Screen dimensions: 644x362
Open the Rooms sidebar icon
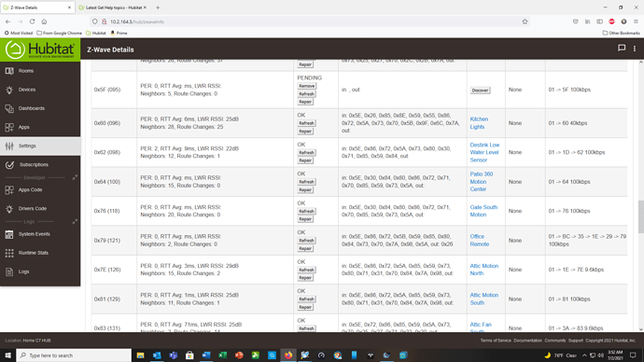[x=9, y=71]
